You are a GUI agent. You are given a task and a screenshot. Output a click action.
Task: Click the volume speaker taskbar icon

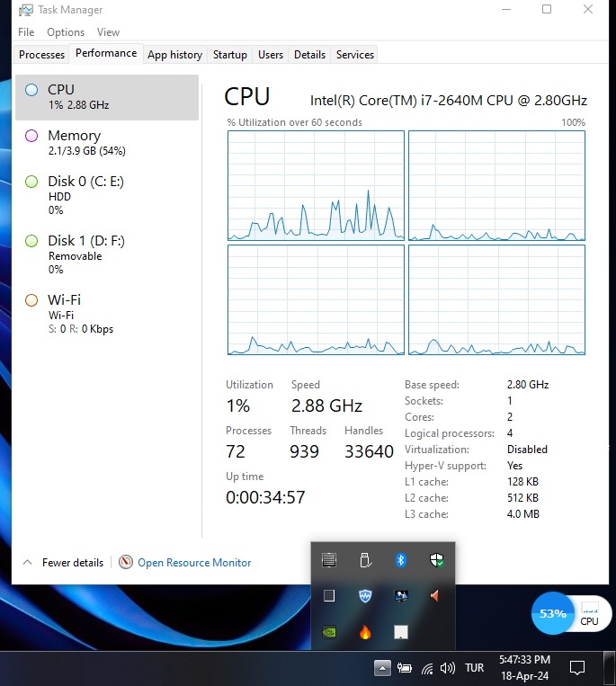[448, 668]
